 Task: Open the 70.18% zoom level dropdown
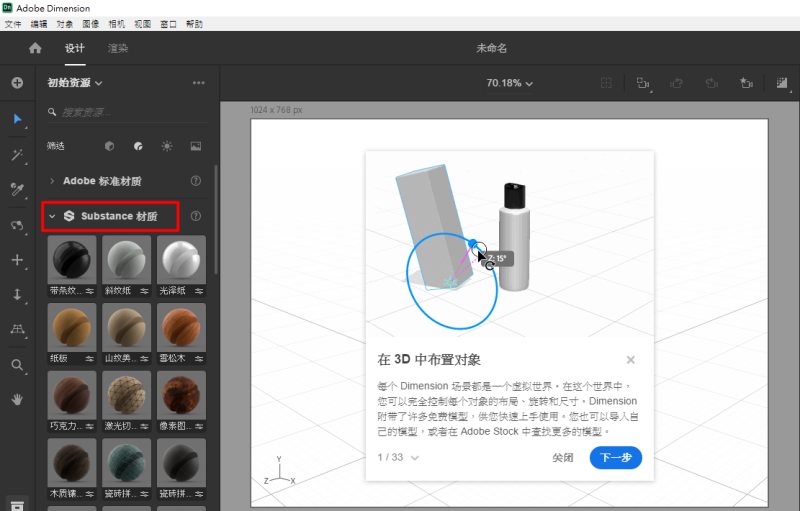pos(509,83)
